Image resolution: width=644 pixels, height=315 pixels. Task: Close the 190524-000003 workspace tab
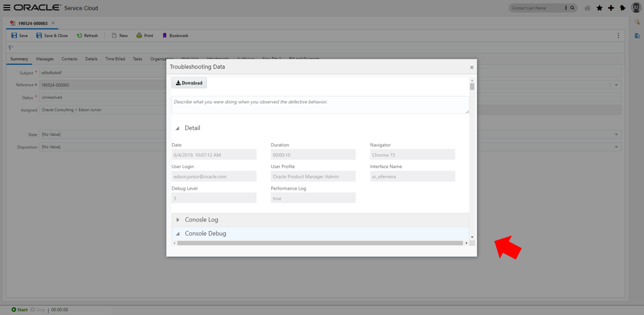pyautogui.click(x=53, y=23)
